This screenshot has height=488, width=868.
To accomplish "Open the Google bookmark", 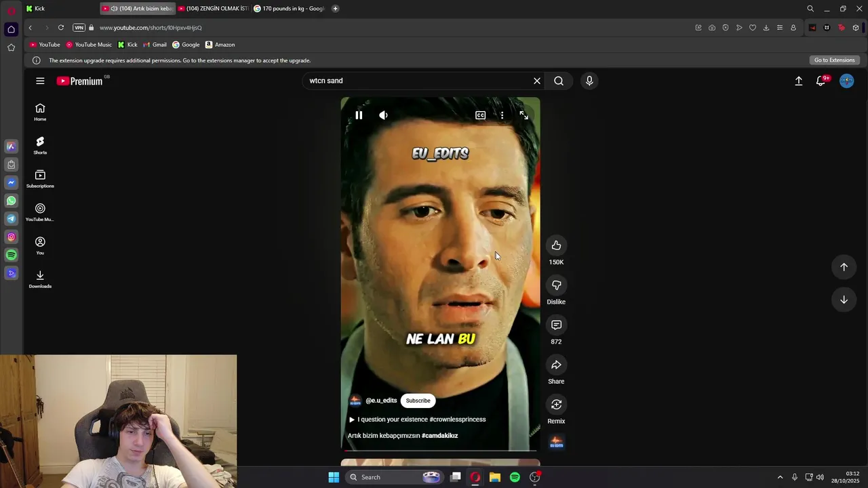I will pyautogui.click(x=186, y=45).
